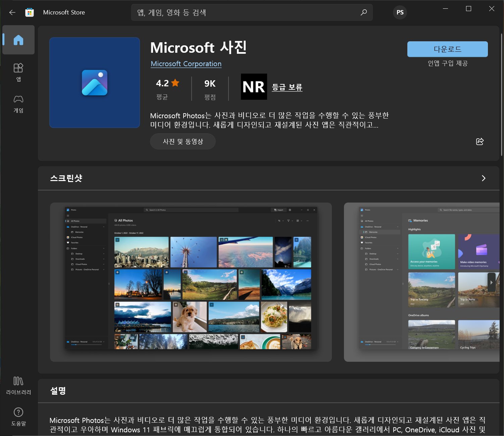Open the 등급 보류 rating link

pyautogui.click(x=287, y=87)
